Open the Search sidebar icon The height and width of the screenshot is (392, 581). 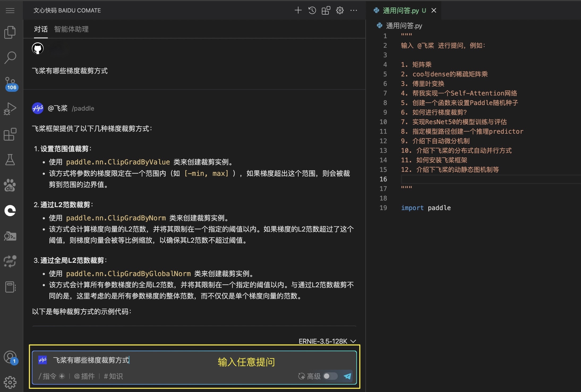pos(10,58)
